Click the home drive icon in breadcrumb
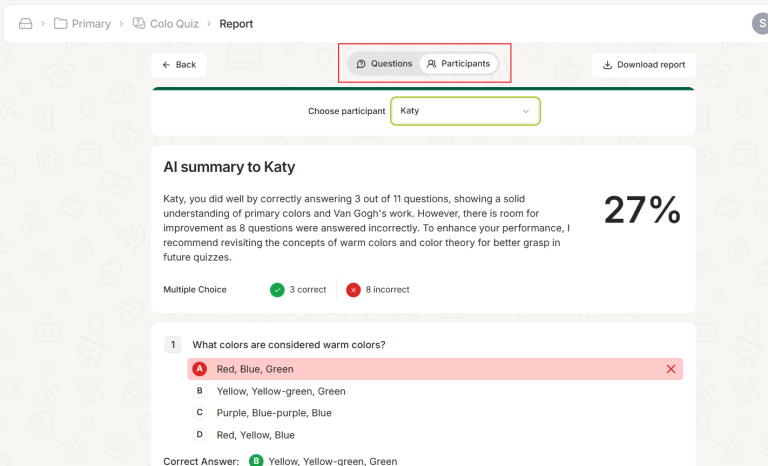This screenshot has height=466, width=768. [26, 23]
